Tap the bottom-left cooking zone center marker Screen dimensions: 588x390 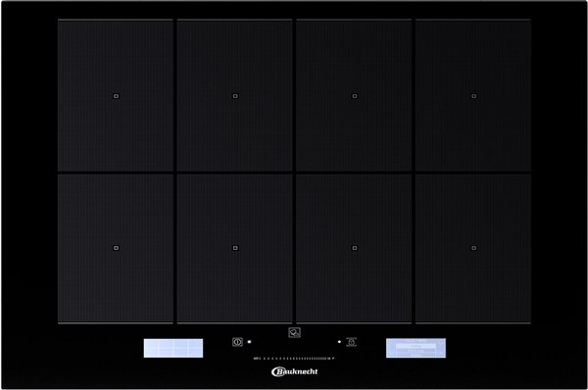(116, 248)
